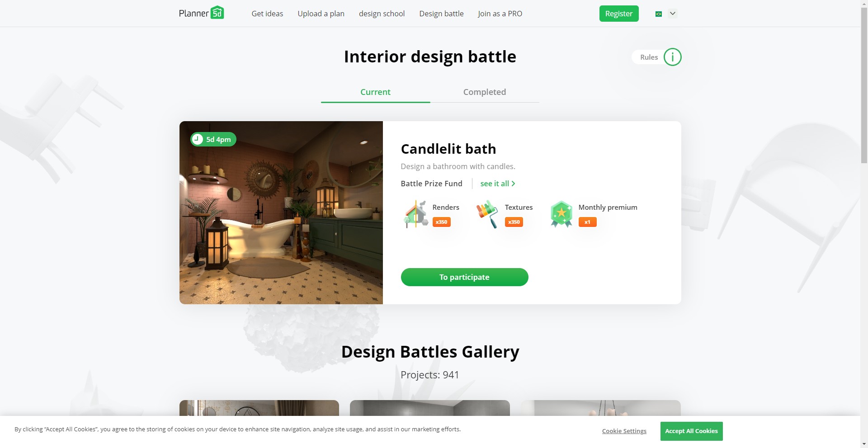
Task: Open Cookie Settings link
Action: pos(624,431)
